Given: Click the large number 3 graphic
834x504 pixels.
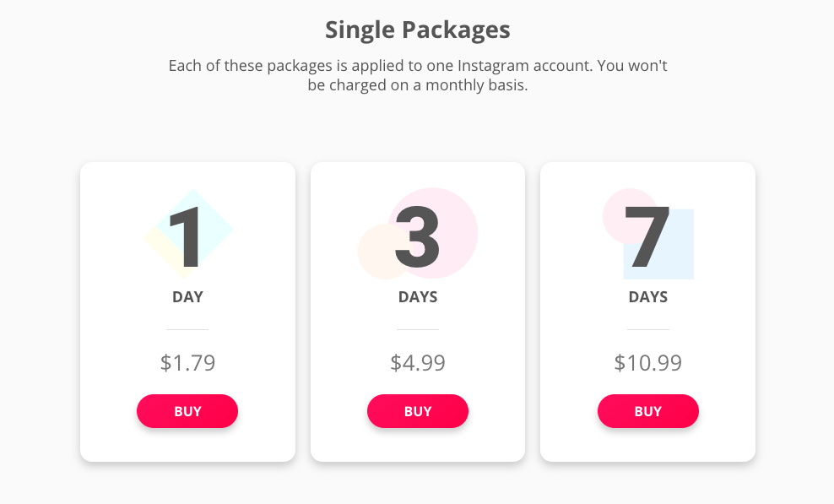Looking at the screenshot, I should pyautogui.click(x=418, y=236).
